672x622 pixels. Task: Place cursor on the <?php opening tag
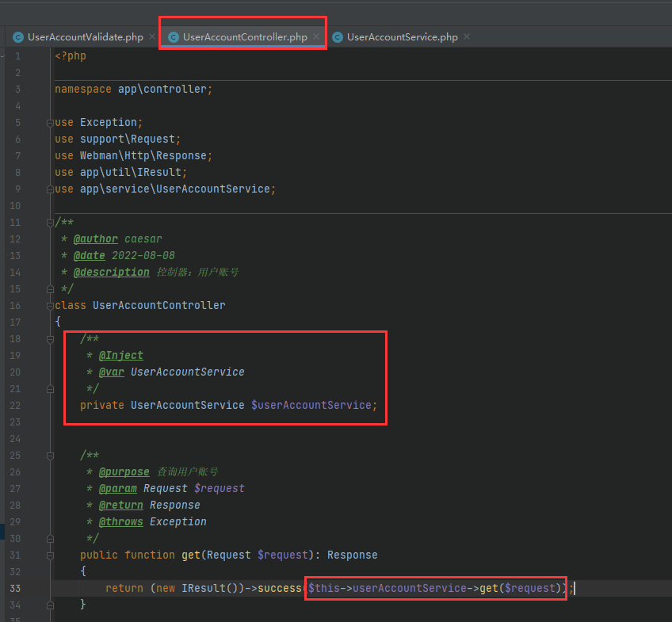[x=71, y=55]
